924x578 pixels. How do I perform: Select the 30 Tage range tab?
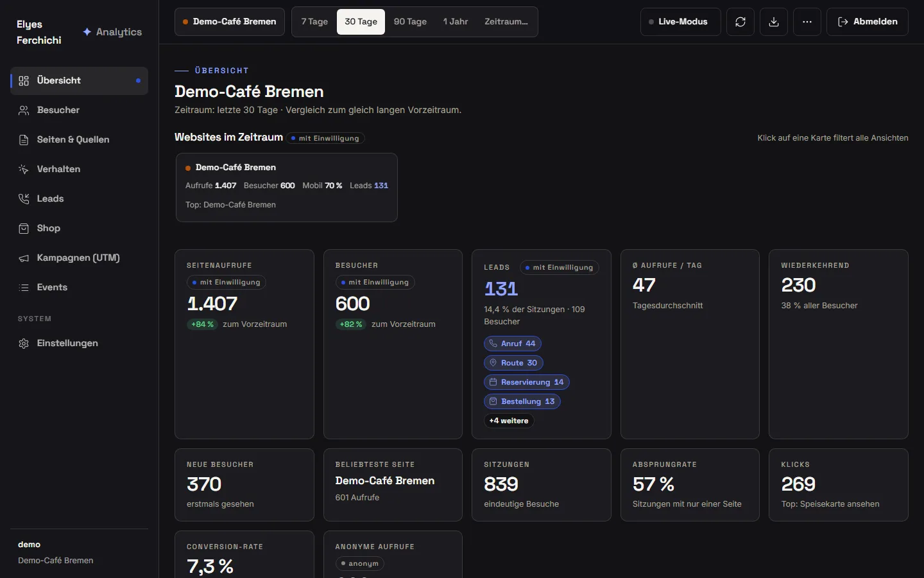(x=361, y=22)
